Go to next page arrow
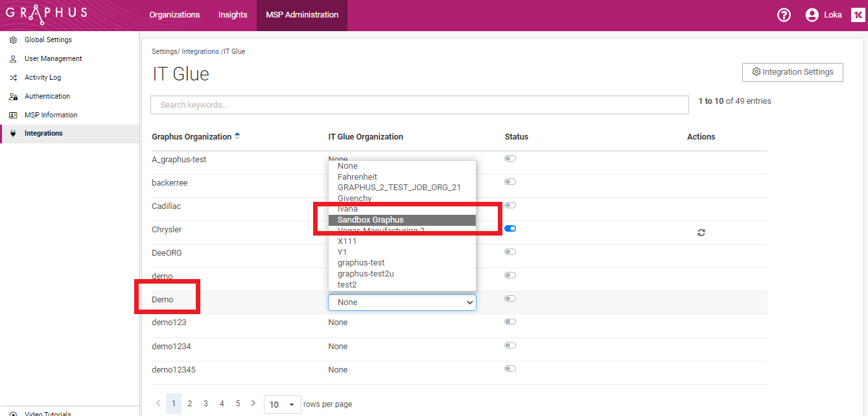Viewport: 868px width, 416px height. [253, 404]
